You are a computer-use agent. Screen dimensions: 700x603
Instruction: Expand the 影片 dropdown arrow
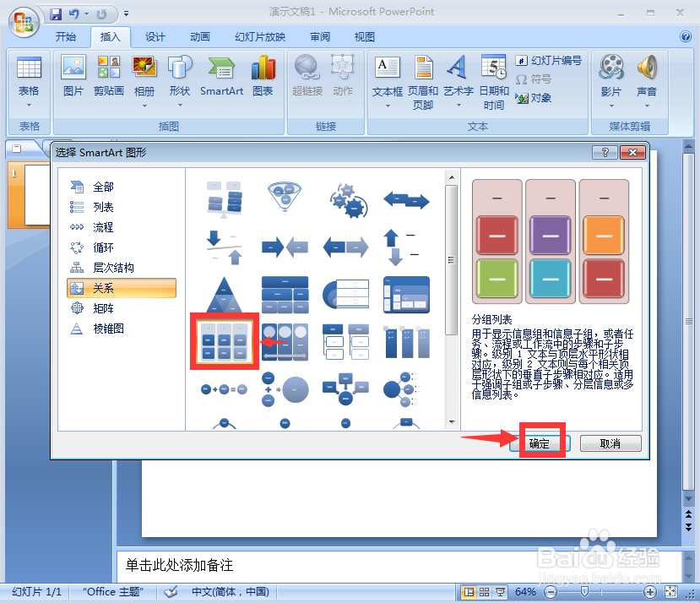(x=611, y=106)
